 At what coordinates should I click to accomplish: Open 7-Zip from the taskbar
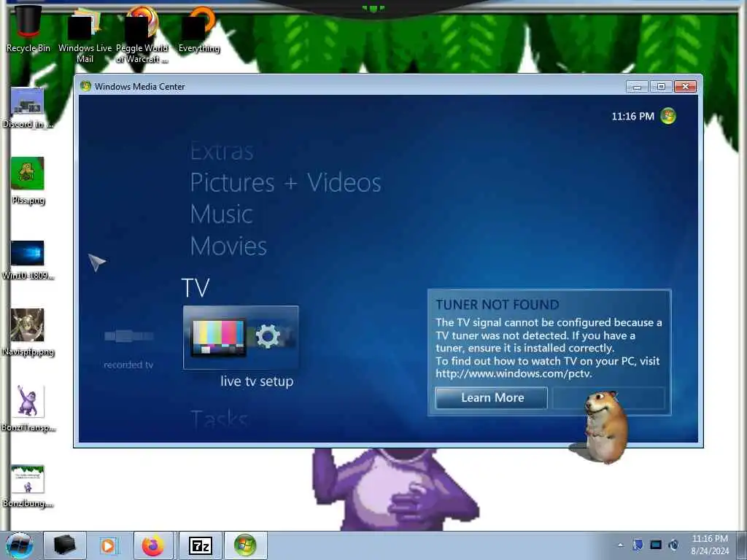[200, 545]
